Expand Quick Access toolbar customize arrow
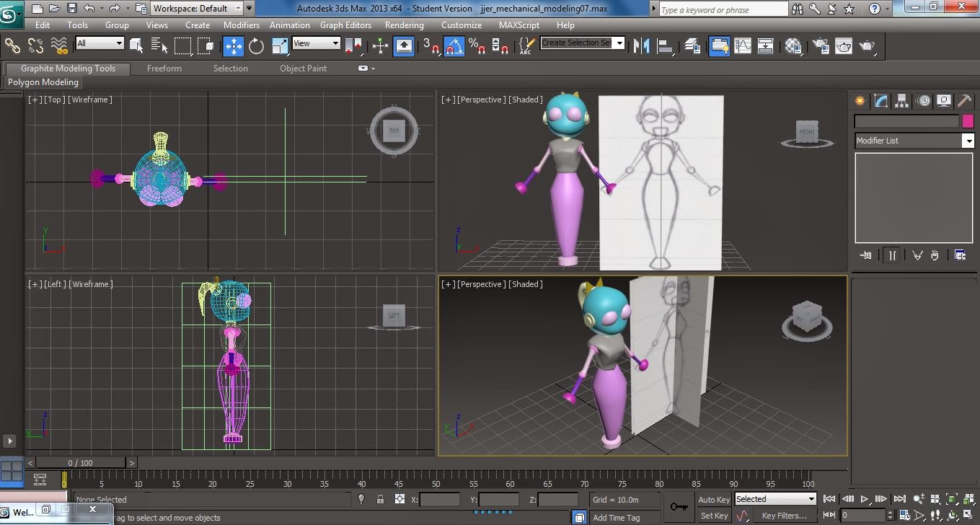The height and width of the screenshot is (525, 980). click(250, 9)
